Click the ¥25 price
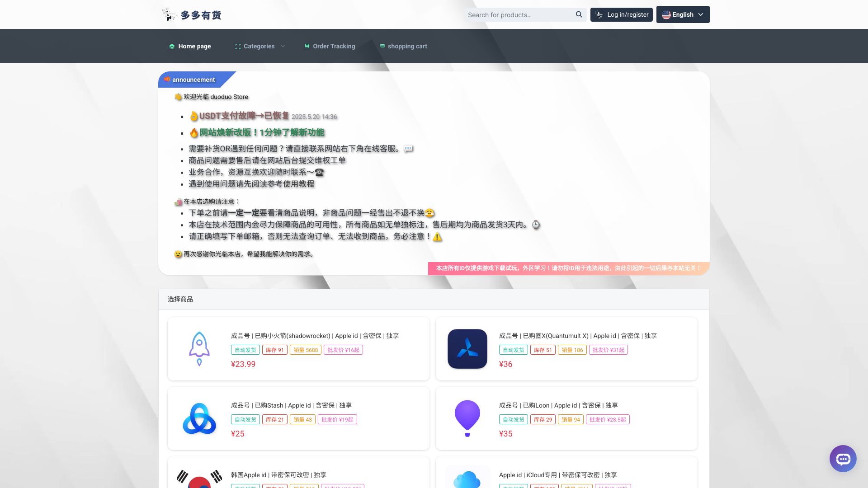This screenshot has width=868, height=488. pos(237,434)
